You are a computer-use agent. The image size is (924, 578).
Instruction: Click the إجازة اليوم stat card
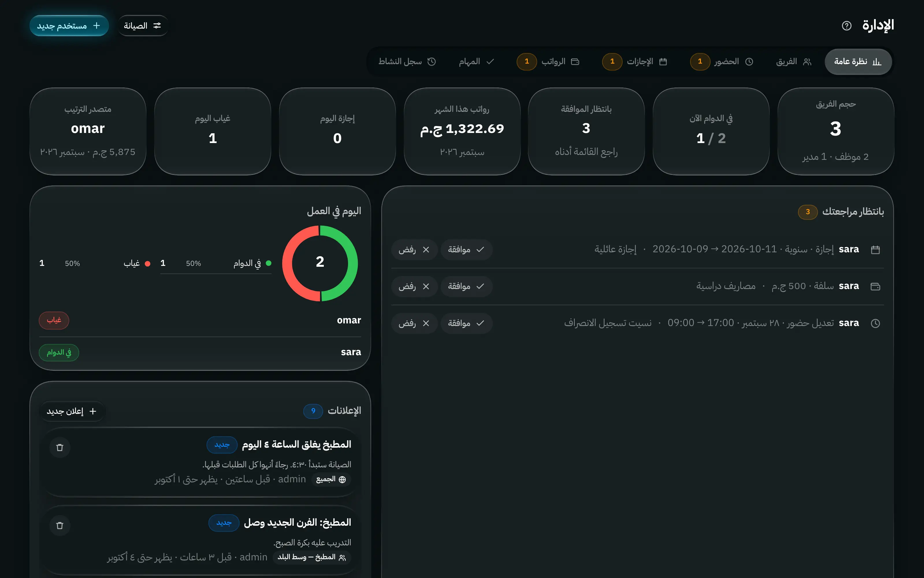pyautogui.click(x=337, y=131)
